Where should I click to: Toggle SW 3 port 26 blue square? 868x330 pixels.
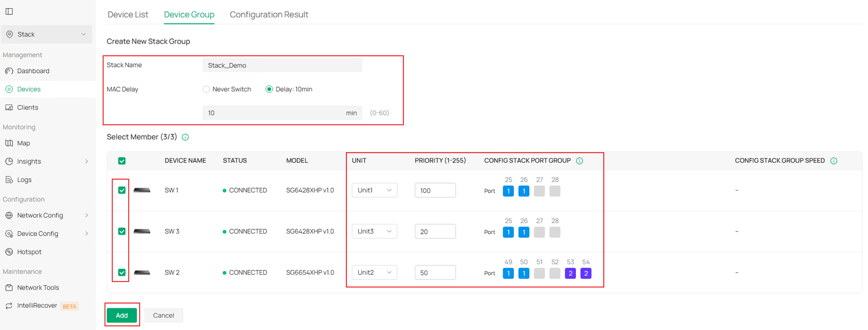[524, 232]
